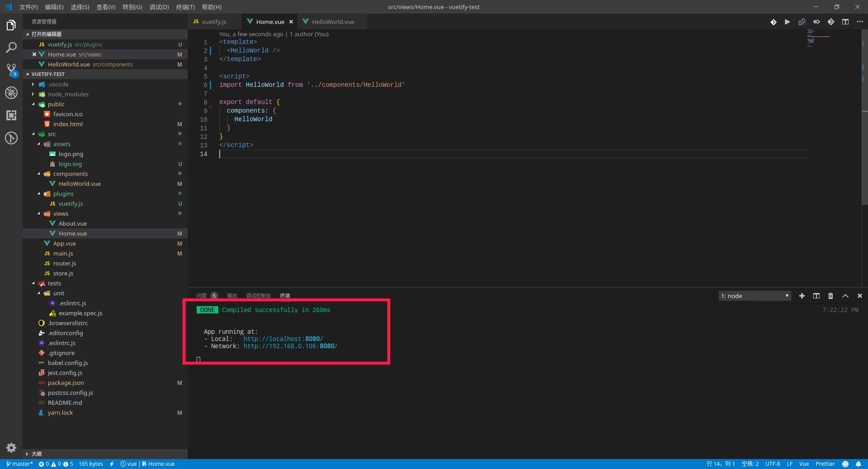The height and width of the screenshot is (469, 868).
Task: Click the split editor icon
Action: pyautogui.click(x=845, y=22)
